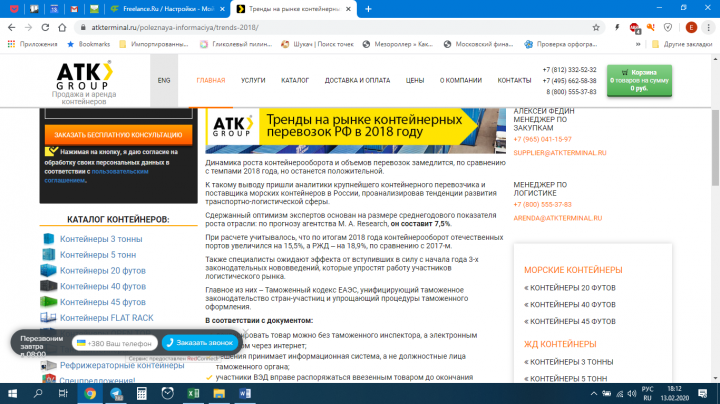Click 'Заказать бесплатную консультацию' orange button
The width and height of the screenshot is (720, 404).
118,135
